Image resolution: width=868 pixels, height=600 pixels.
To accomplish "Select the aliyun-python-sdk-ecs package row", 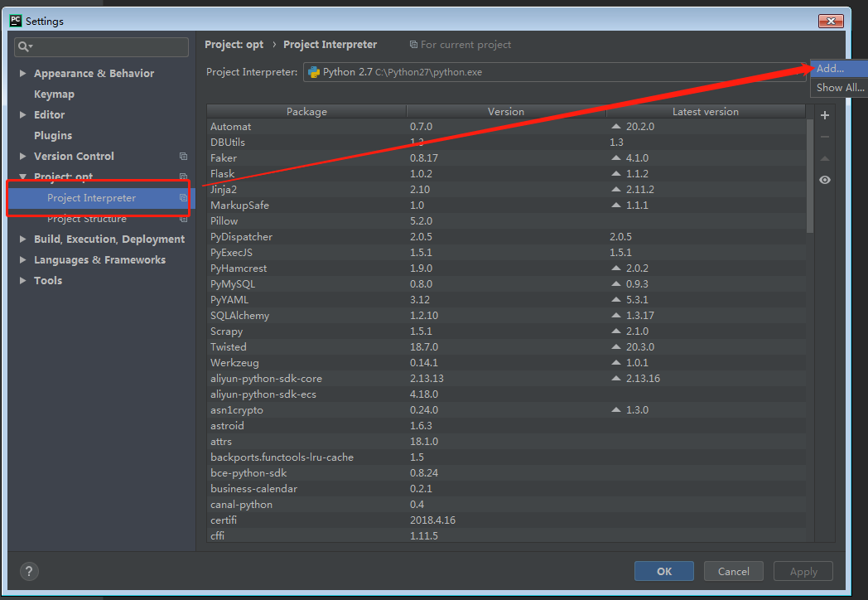I will (x=506, y=394).
